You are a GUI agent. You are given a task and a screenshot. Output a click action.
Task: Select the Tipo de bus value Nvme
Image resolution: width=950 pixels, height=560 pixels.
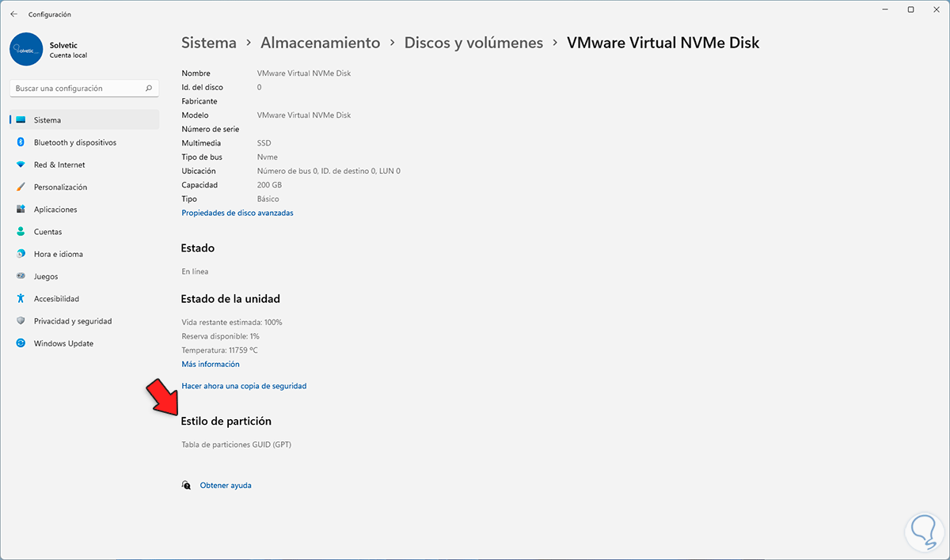pos(268,157)
